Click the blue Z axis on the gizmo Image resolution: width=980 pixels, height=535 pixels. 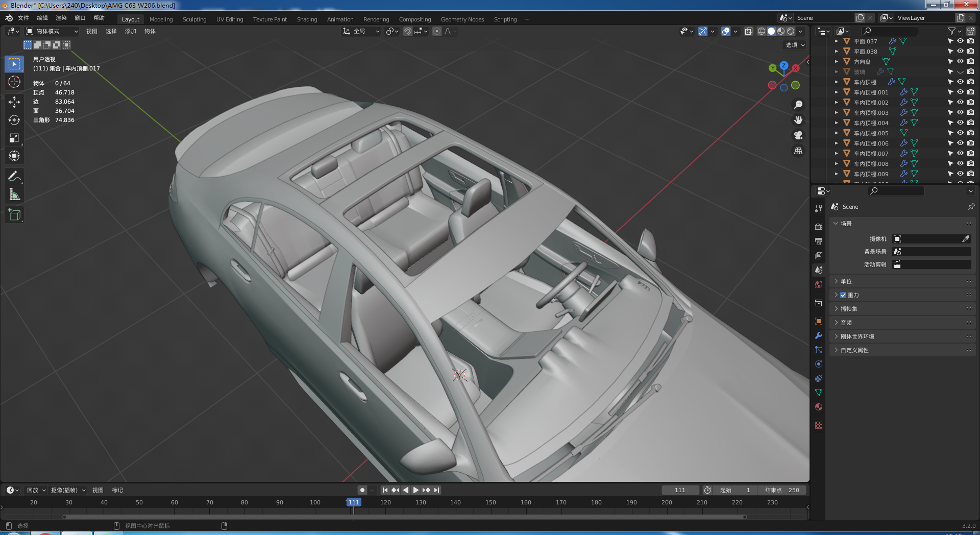784,65
